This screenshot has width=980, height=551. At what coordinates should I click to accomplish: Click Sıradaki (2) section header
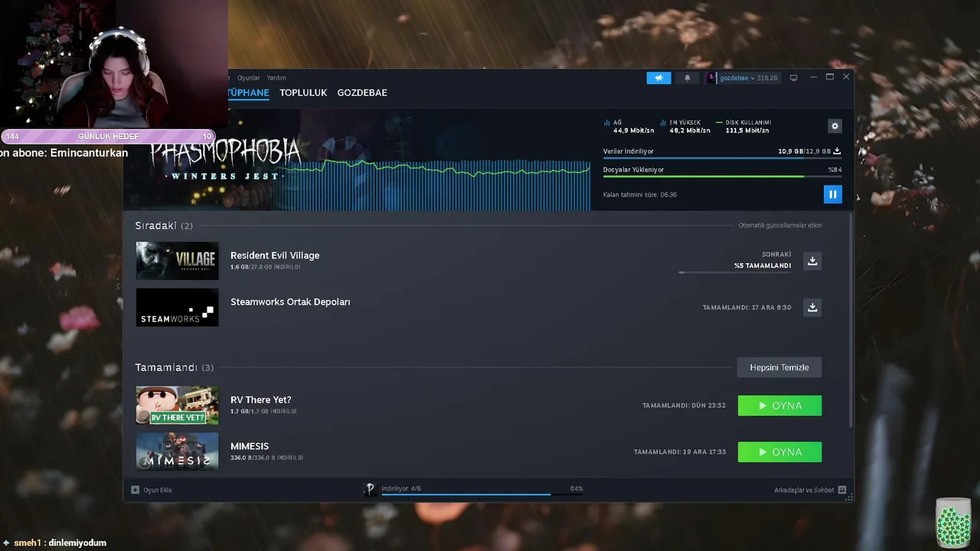coord(164,226)
